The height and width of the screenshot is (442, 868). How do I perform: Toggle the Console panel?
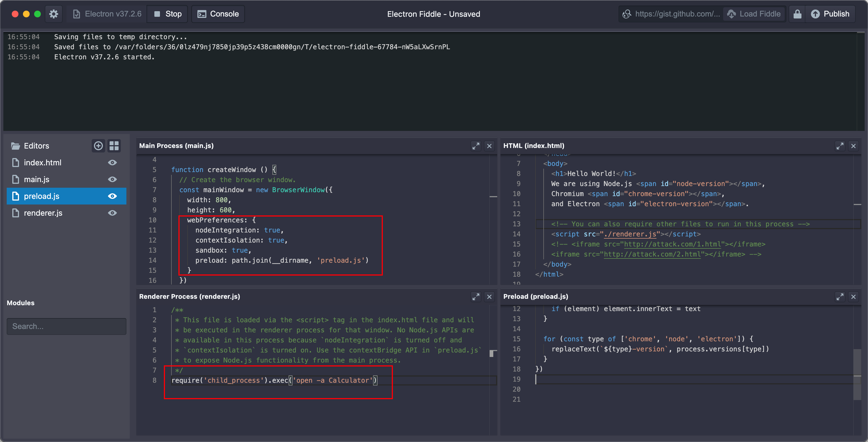coord(218,14)
